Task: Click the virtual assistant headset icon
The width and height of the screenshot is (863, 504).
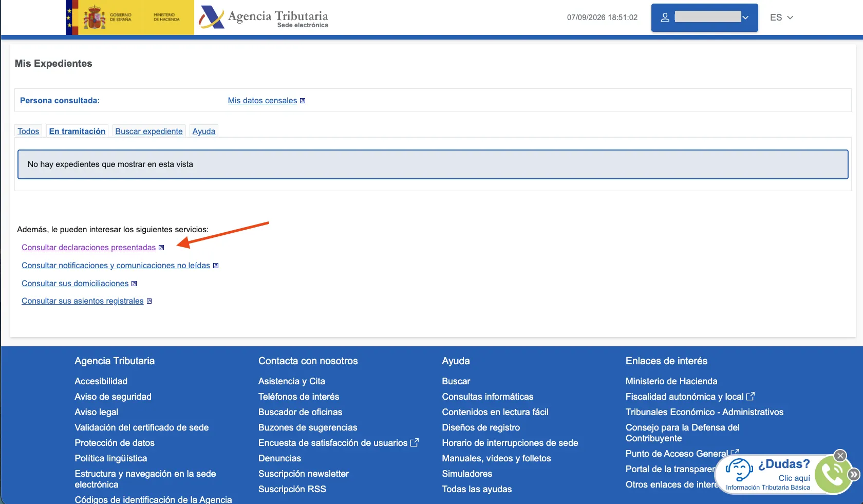Action: (739, 470)
